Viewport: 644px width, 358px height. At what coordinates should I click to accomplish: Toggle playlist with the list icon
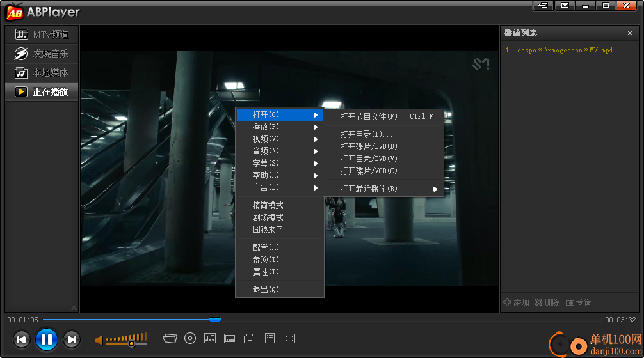pyautogui.click(x=270, y=338)
